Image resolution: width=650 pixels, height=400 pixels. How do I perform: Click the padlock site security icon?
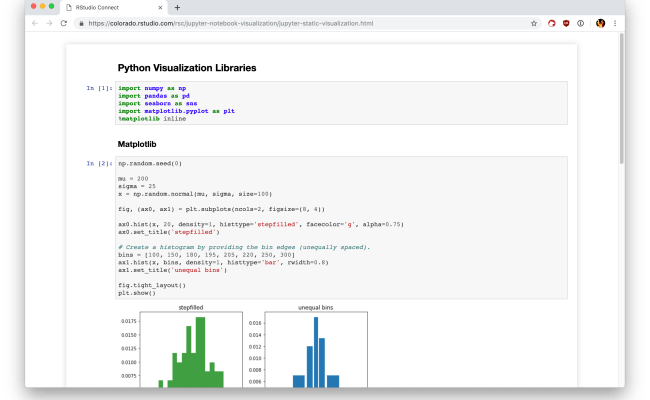[81, 24]
